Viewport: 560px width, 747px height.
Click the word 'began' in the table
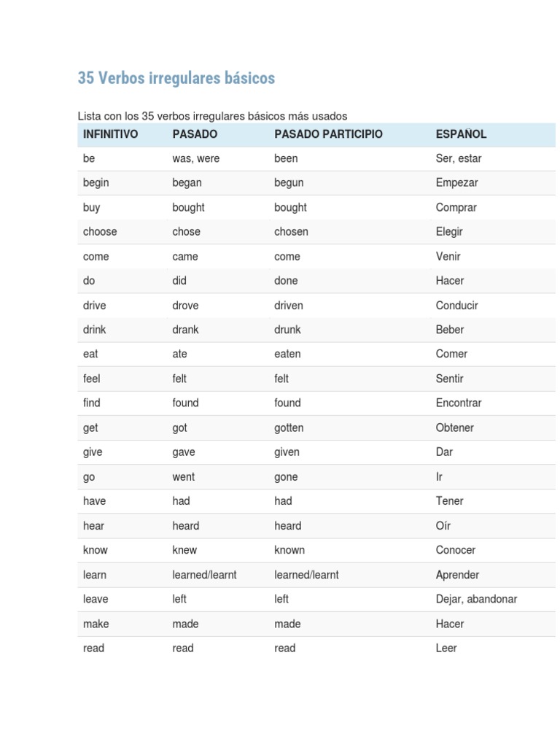(x=187, y=182)
